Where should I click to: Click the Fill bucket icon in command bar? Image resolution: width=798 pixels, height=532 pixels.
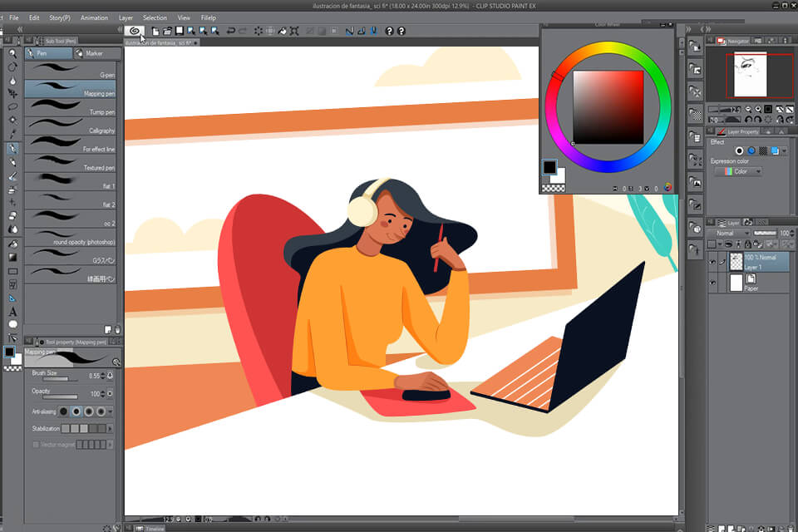pos(283,31)
